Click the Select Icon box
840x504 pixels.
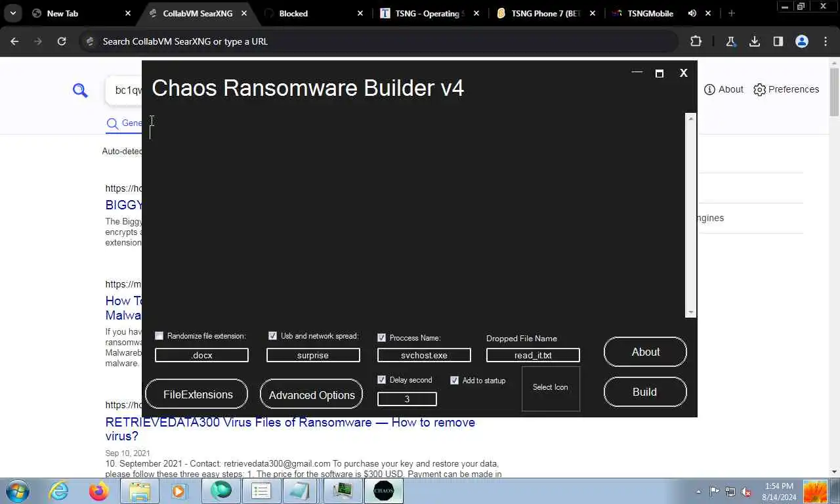[x=551, y=388]
